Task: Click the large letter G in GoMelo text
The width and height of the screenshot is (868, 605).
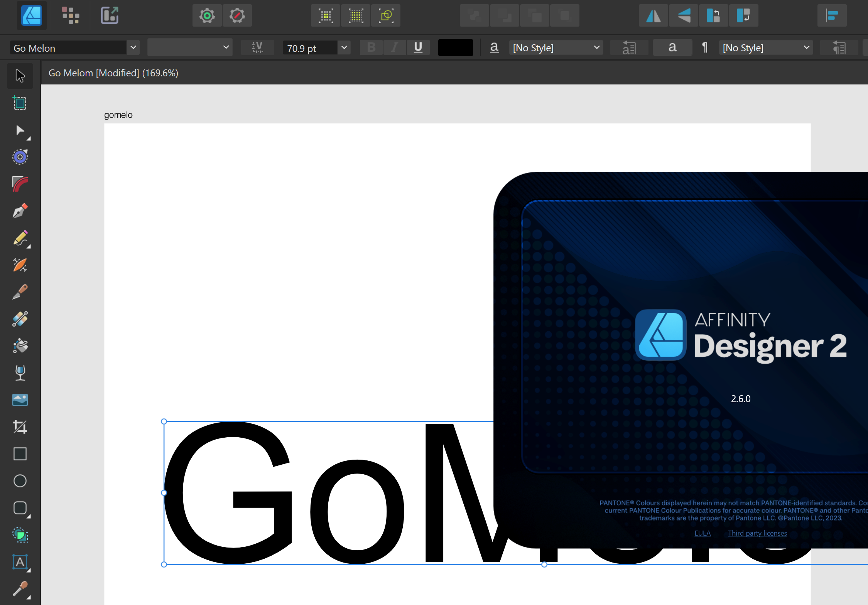Action: point(228,493)
